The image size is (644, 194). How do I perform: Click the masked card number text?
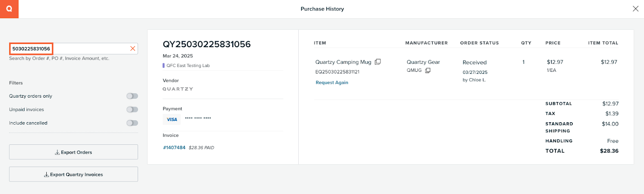pyautogui.click(x=198, y=119)
